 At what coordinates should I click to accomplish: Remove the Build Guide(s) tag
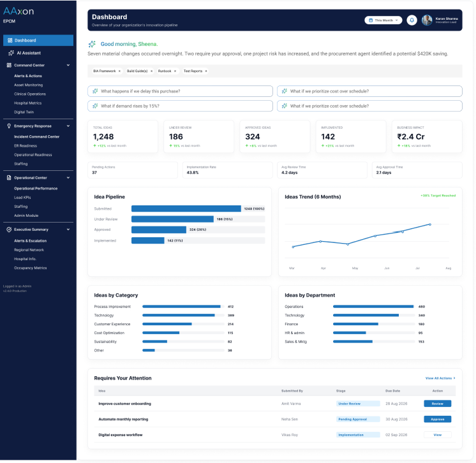[151, 71]
